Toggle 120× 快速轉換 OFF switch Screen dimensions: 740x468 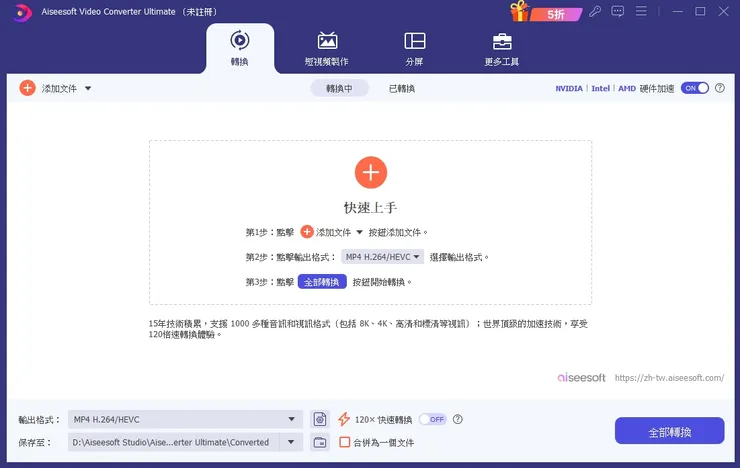[432, 419]
